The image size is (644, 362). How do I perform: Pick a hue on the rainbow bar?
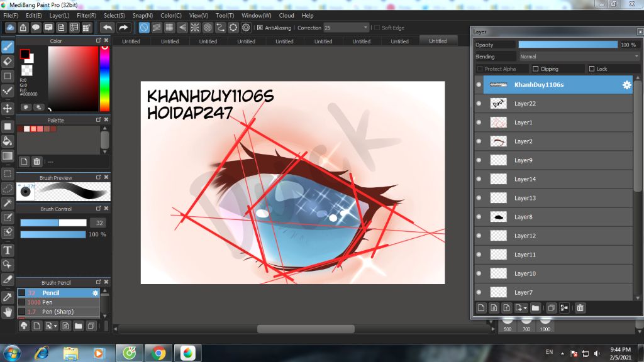[x=105, y=79]
